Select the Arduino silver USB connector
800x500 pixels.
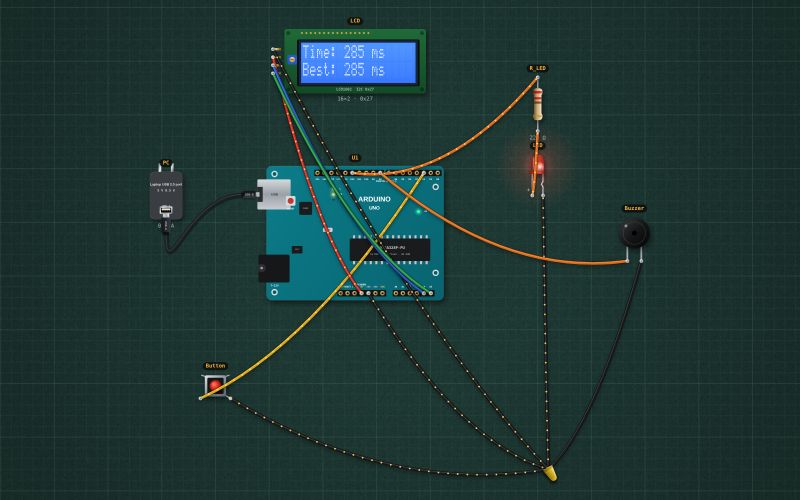pos(274,194)
